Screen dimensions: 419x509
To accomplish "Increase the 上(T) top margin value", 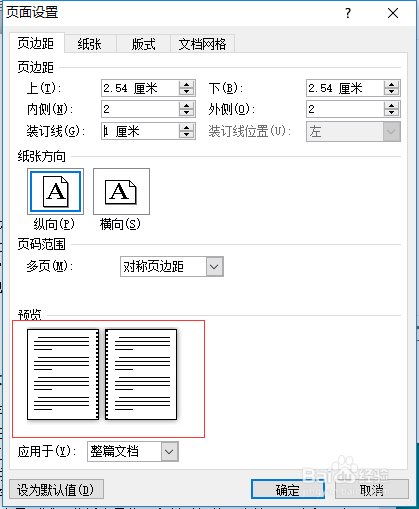I will click(x=187, y=84).
